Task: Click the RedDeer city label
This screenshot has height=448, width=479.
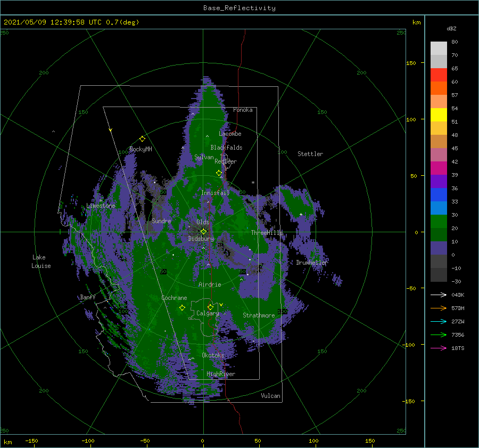Action: point(226,161)
